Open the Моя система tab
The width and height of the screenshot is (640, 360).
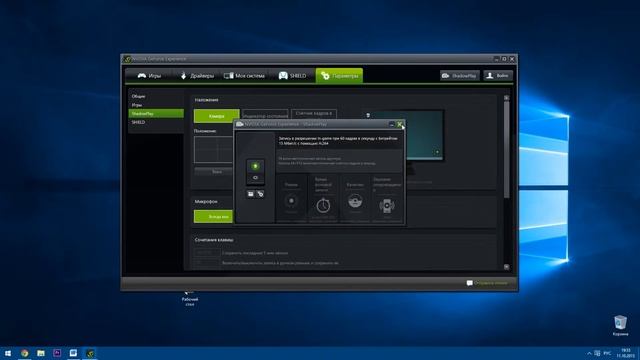click(x=244, y=76)
